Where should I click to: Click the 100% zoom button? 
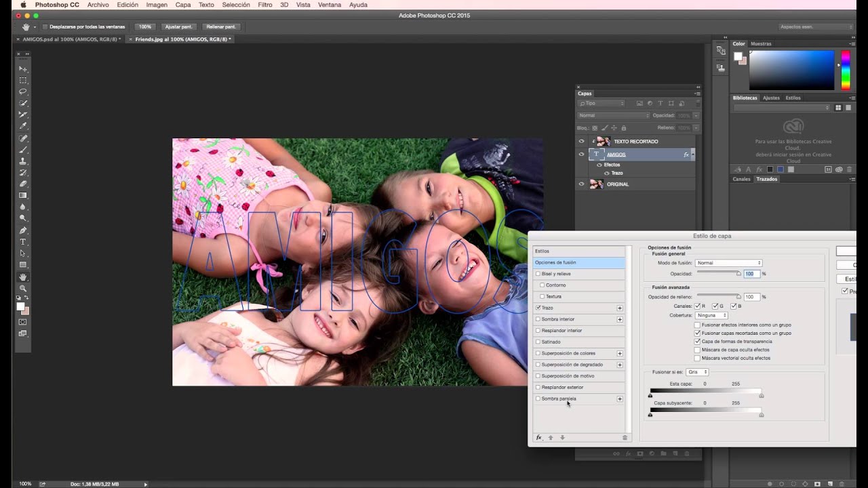point(145,26)
